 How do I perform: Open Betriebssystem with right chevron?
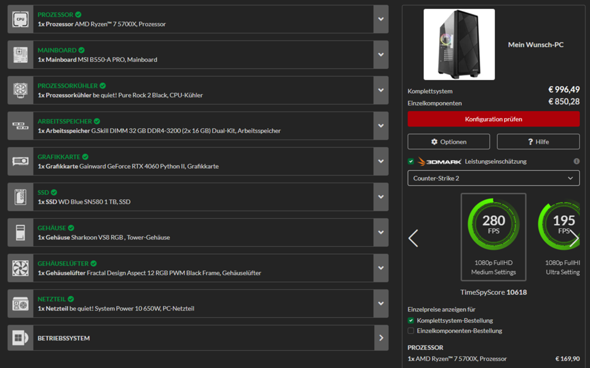381,338
